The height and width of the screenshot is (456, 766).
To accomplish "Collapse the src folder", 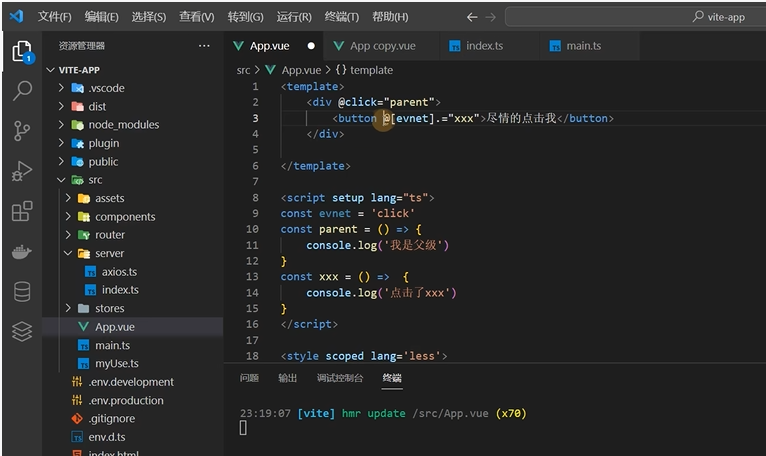I will 61,180.
